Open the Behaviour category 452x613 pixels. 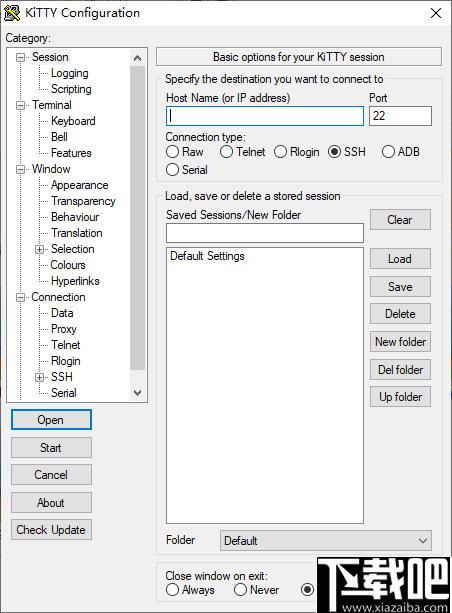[x=75, y=217]
